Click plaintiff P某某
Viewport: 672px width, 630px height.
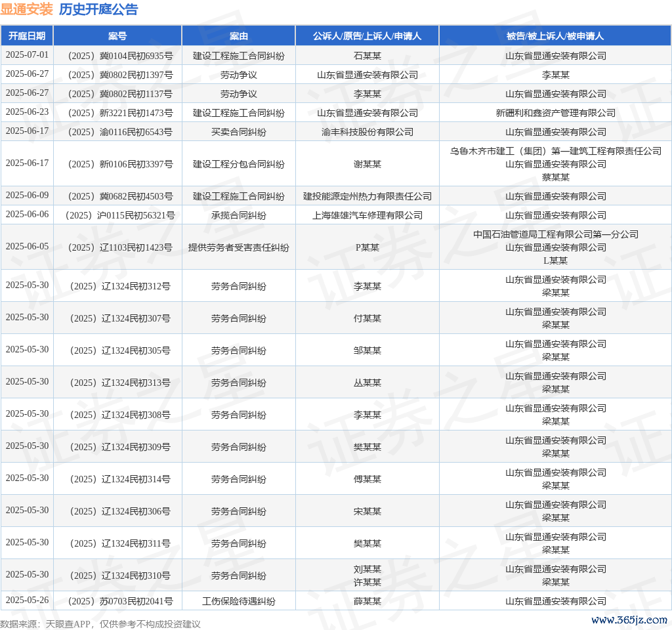pos(367,247)
